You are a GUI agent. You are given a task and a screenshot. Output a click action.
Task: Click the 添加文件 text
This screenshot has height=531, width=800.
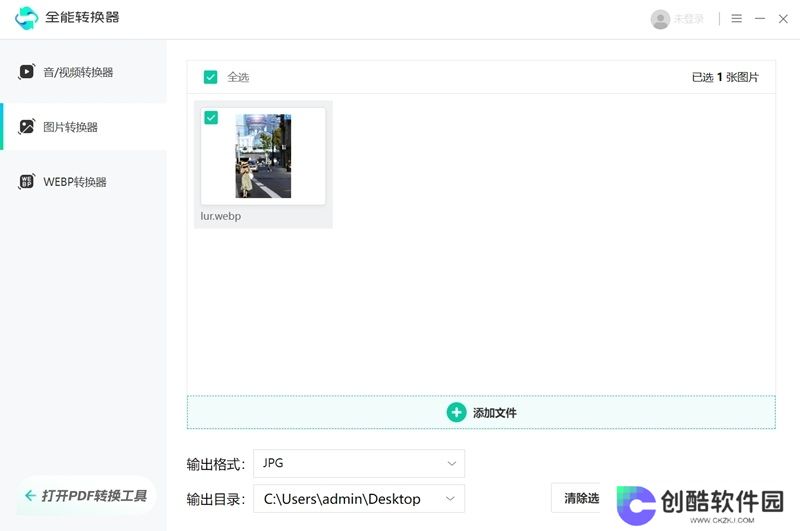[494, 413]
